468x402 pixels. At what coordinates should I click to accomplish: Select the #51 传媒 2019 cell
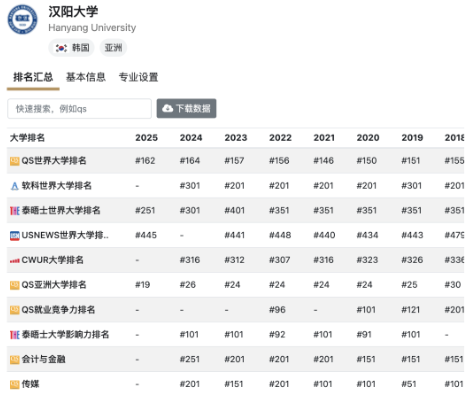click(409, 384)
